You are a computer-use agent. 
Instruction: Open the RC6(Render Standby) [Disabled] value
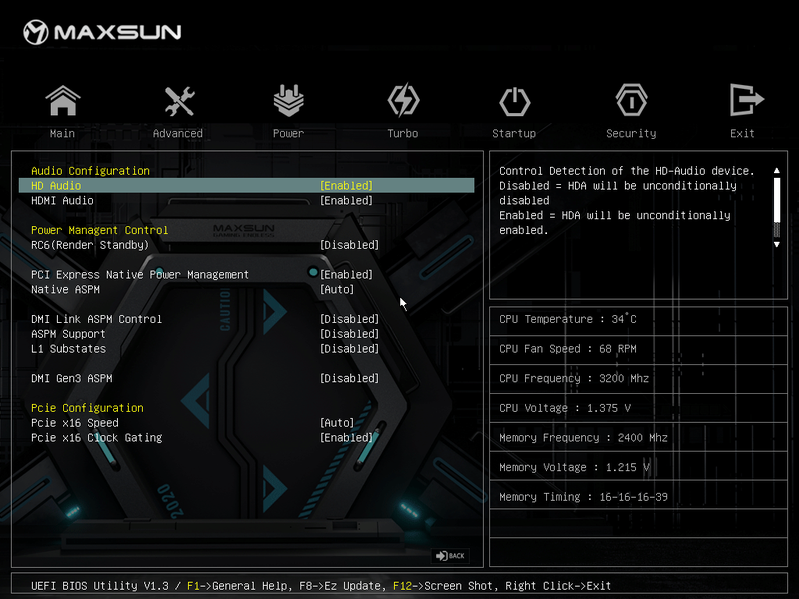point(350,245)
